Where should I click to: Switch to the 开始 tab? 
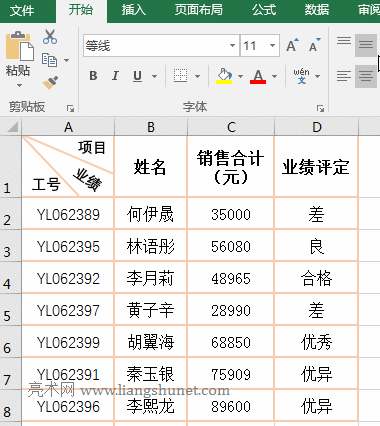[x=81, y=10]
